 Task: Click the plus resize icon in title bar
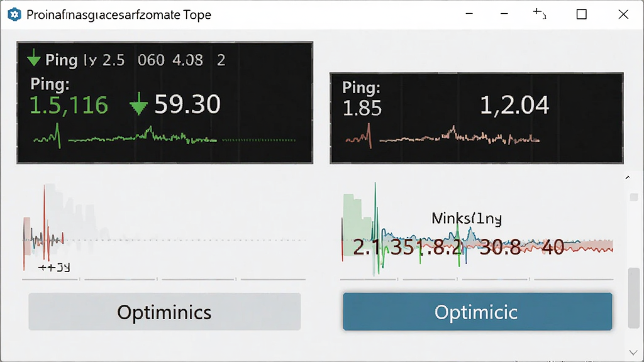pos(539,14)
